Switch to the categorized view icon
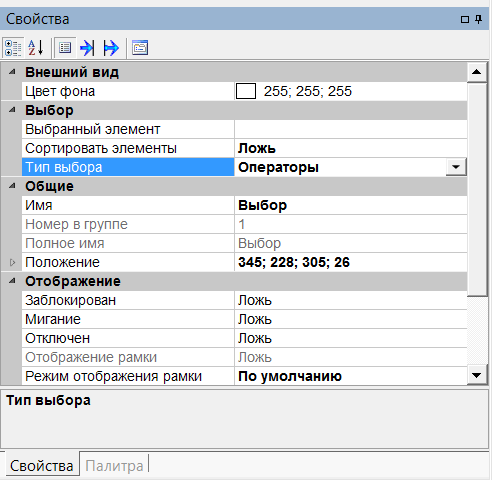This screenshot has width=493, height=480. click(x=13, y=48)
